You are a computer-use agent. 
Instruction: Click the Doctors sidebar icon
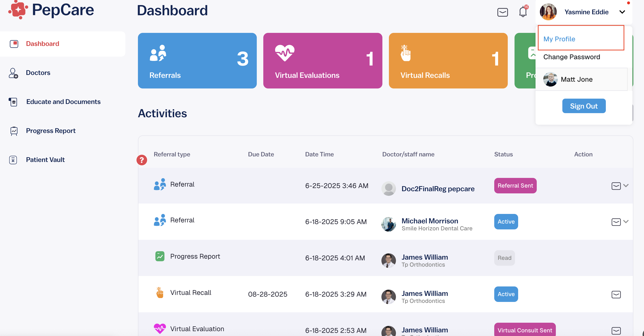(13, 73)
